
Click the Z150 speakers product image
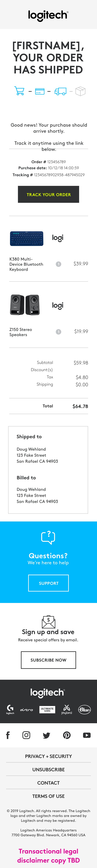click(x=25, y=305)
